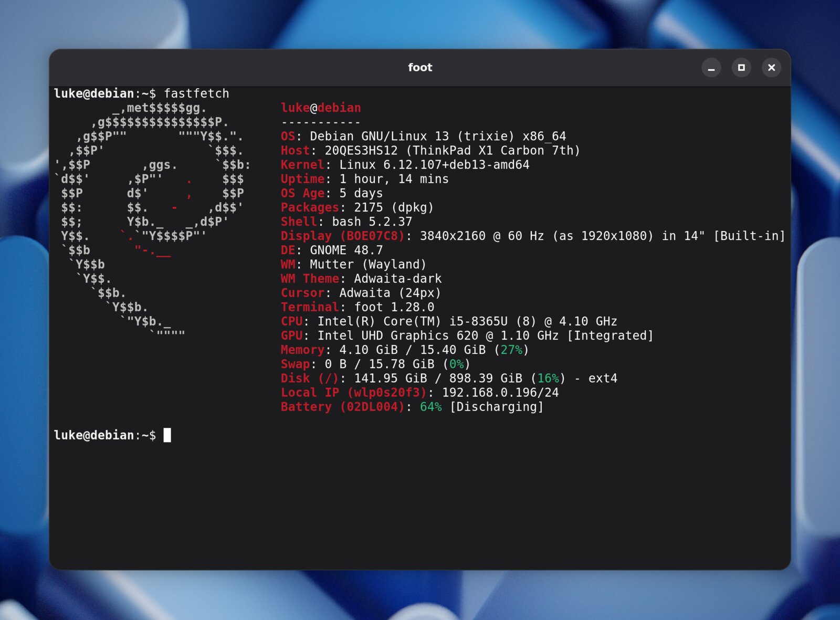
Task: Click the Battery 64% Discharging line
Action: 412,406
